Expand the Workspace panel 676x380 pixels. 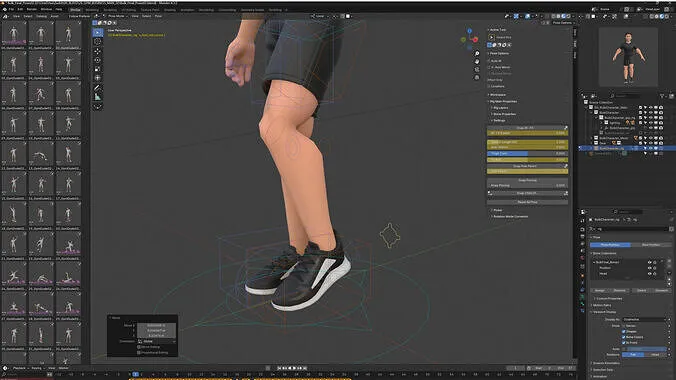pyautogui.click(x=497, y=95)
